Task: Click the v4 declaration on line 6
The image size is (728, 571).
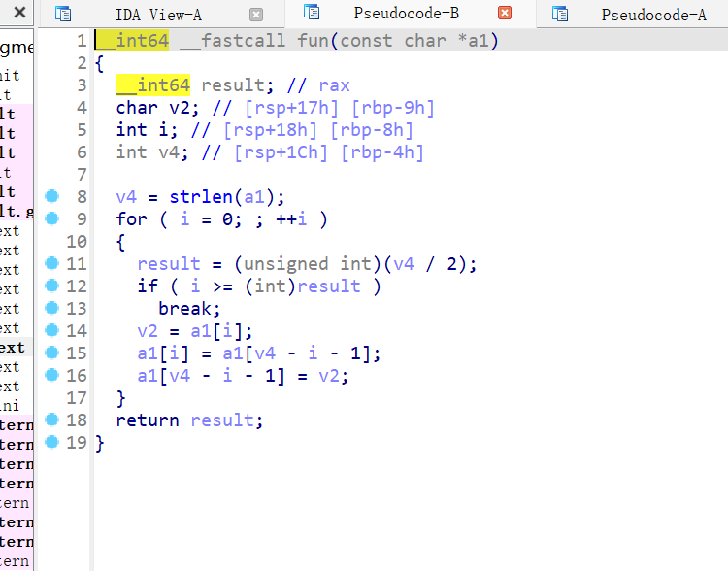Action: point(169,152)
